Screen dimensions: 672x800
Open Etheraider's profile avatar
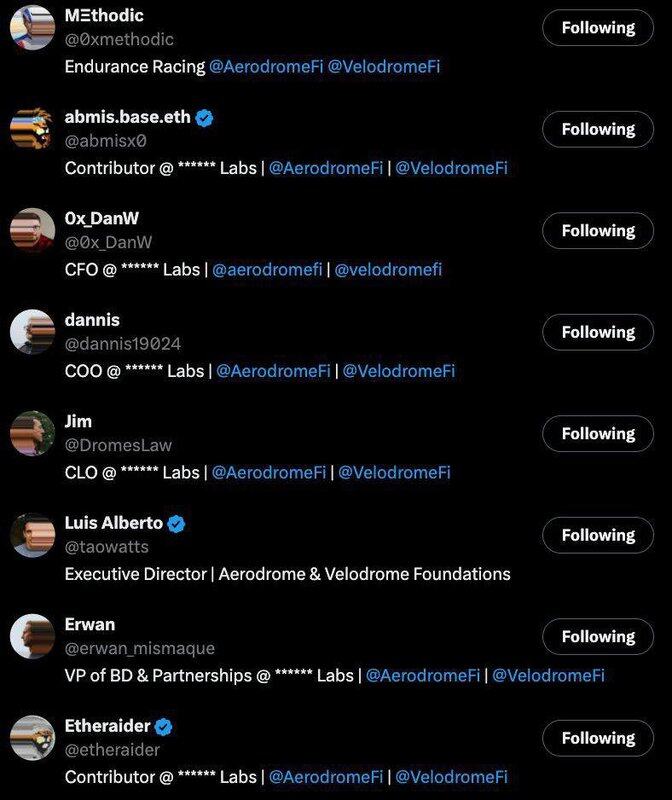32,738
